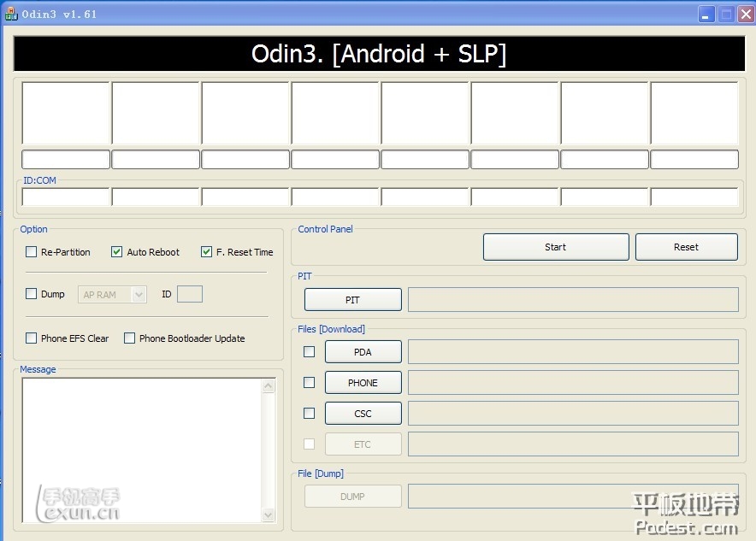Check the box beside PDA

point(310,351)
